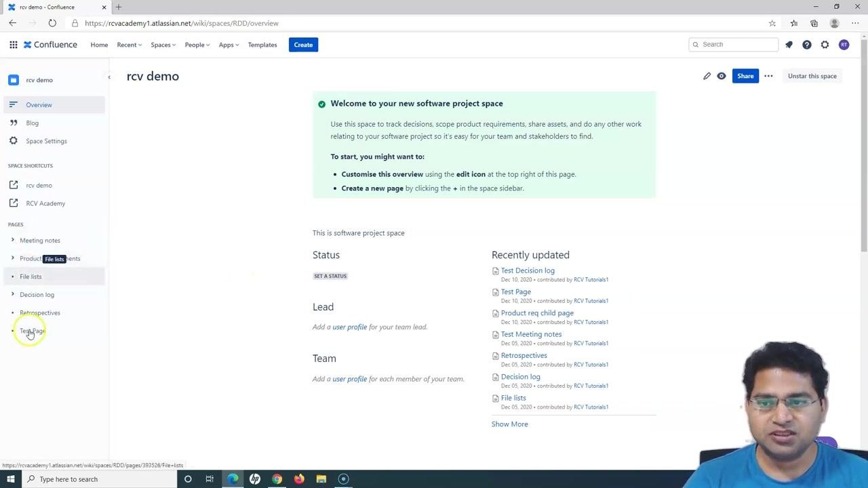868x488 pixels.
Task: Open the Spaces dropdown menu
Action: pos(163,45)
